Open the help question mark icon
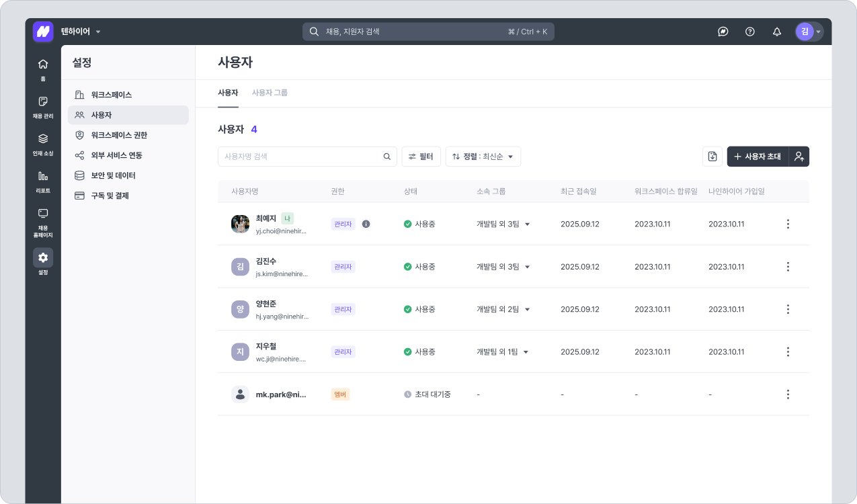This screenshot has height=504, width=857. tap(750, 32)
